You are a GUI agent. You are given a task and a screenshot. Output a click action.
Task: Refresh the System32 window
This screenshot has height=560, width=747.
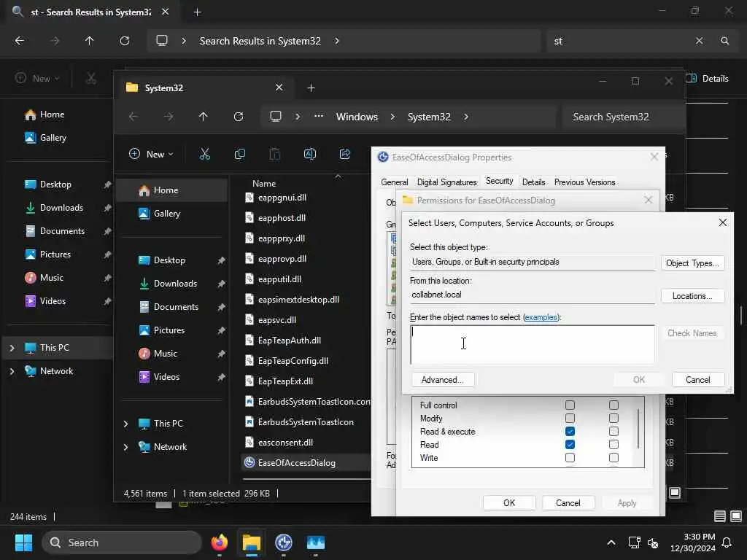[x=239, y=117]
